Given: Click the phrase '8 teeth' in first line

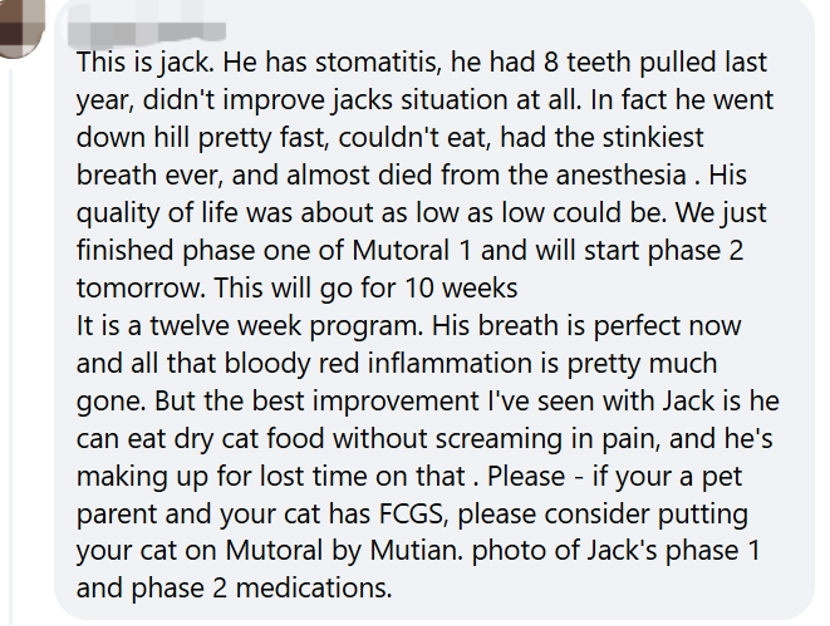Looking at the screenshot, I should pos(587,62).
